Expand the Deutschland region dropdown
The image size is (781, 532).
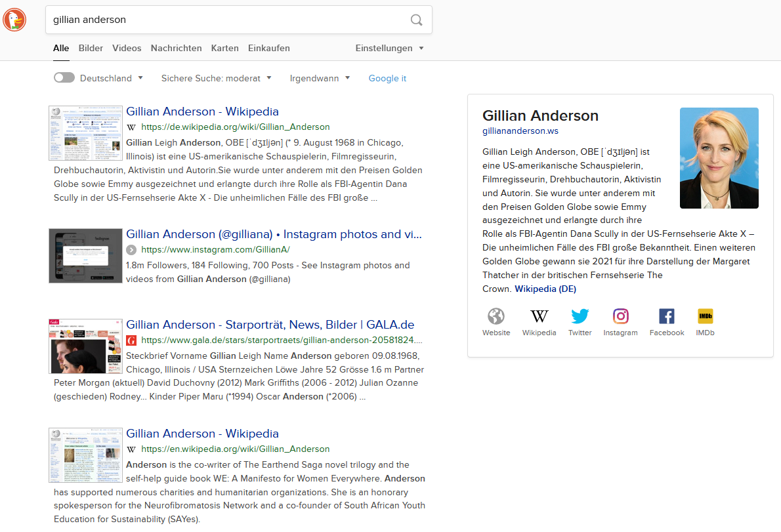112,78
